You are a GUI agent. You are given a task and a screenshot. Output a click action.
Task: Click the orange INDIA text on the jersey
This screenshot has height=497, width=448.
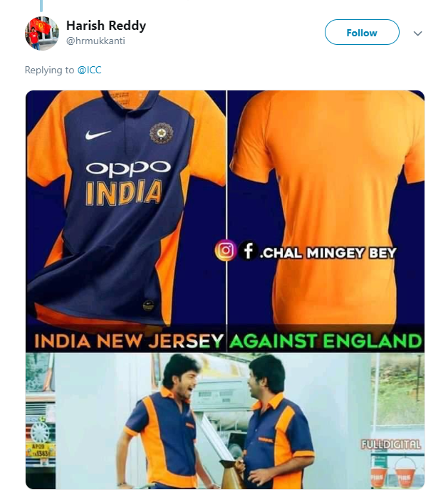point(124,192)
